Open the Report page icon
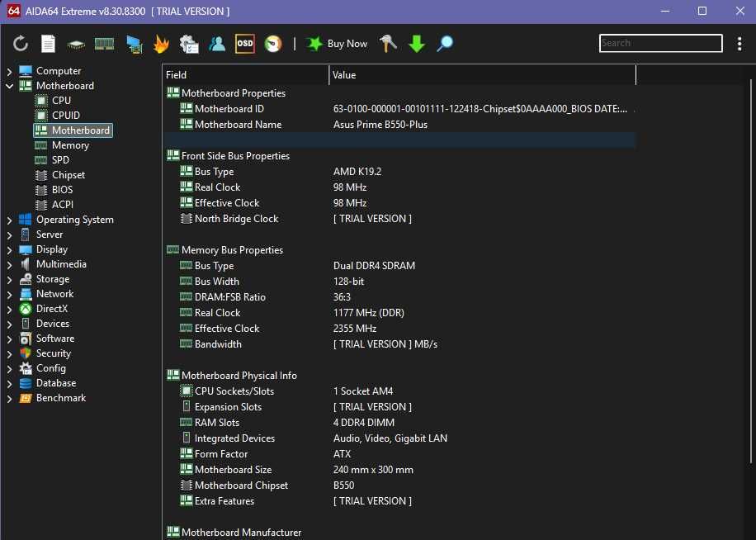756x540 pixels. tap(48, 44)
